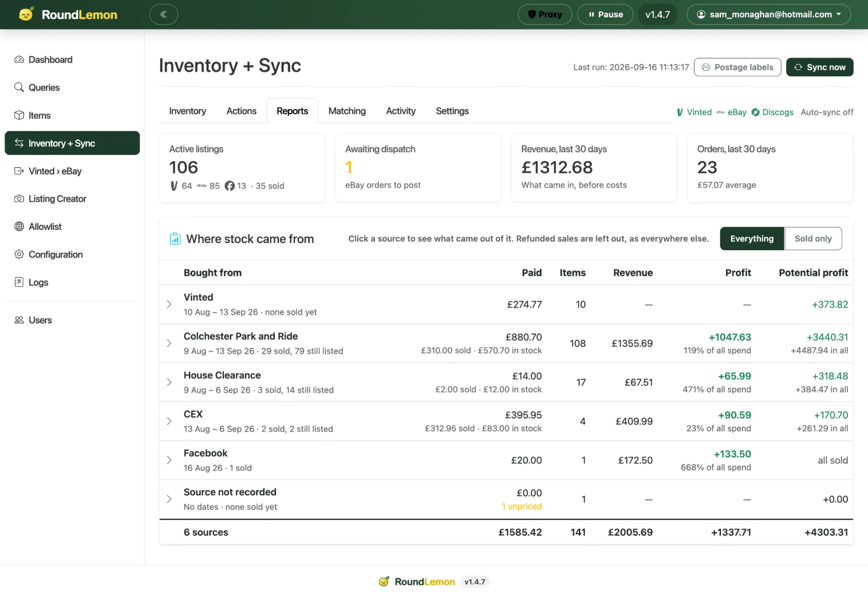Click the Active listings card

coord(242,167)
